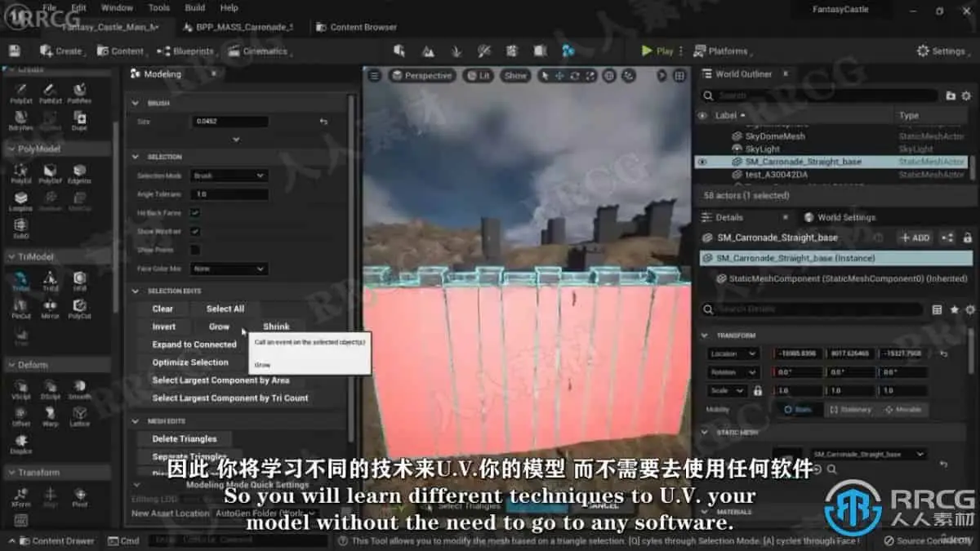The width and height of the screenshot is (980, 551).
Task: Click the Shrink selection button
Action: 277,327
